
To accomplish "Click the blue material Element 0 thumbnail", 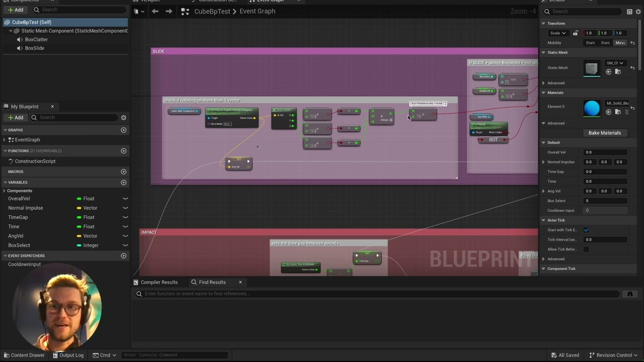I will click(x=592, y=108).
